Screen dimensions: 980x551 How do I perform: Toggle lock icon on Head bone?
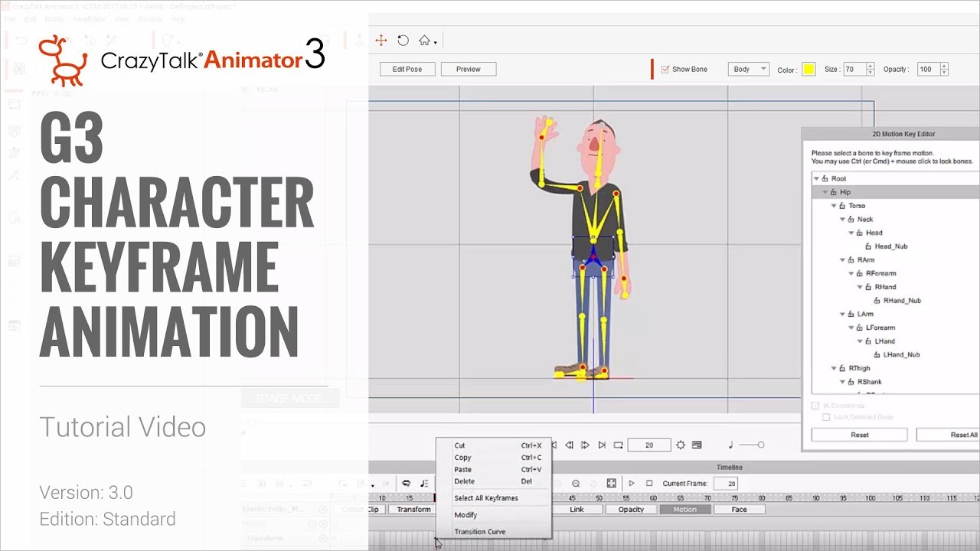tap(860, 233)
